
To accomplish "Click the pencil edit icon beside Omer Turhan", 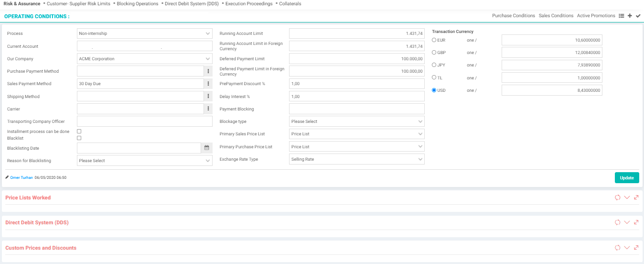I will 7,177.
